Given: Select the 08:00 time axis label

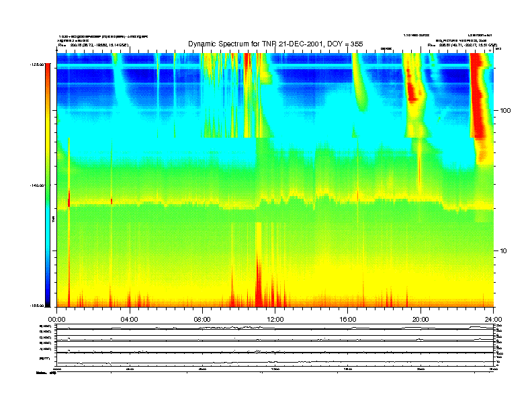Looking at the screenshot, I should point(202,320).
